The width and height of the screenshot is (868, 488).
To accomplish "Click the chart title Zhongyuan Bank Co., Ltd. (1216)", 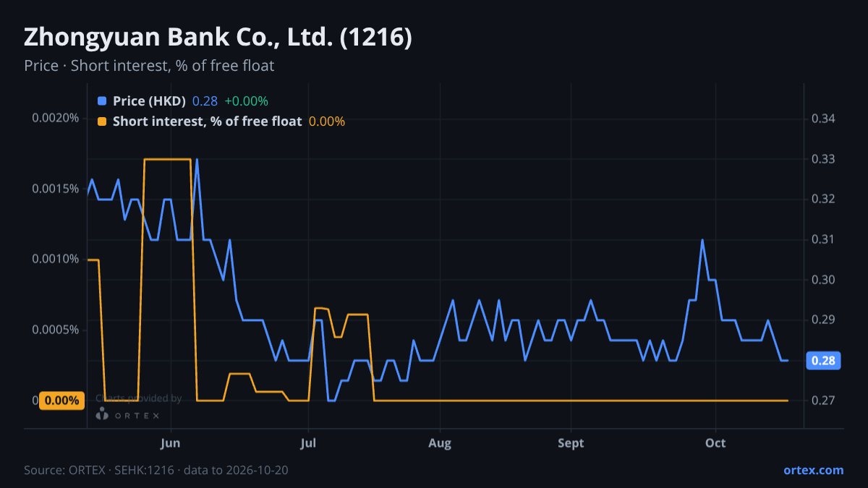I will tap(218, 38).
